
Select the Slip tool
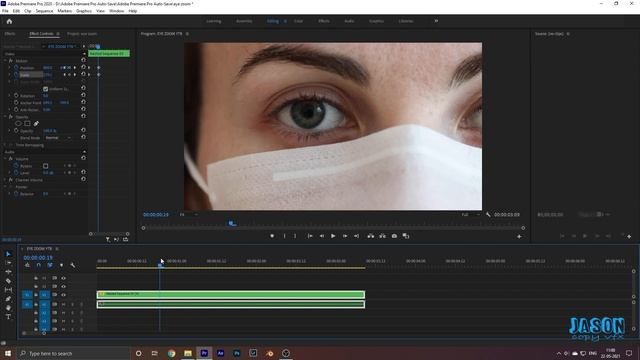point(8,290)
